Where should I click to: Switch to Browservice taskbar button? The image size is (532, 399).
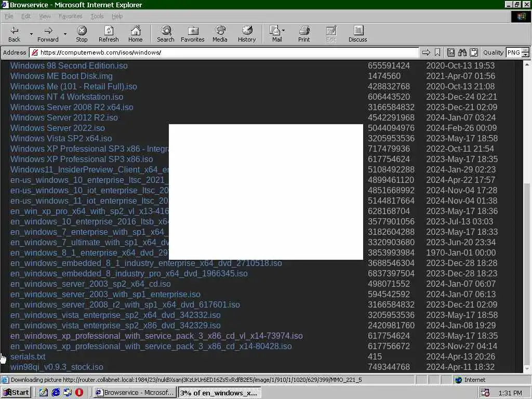click(x=135, y=393)
